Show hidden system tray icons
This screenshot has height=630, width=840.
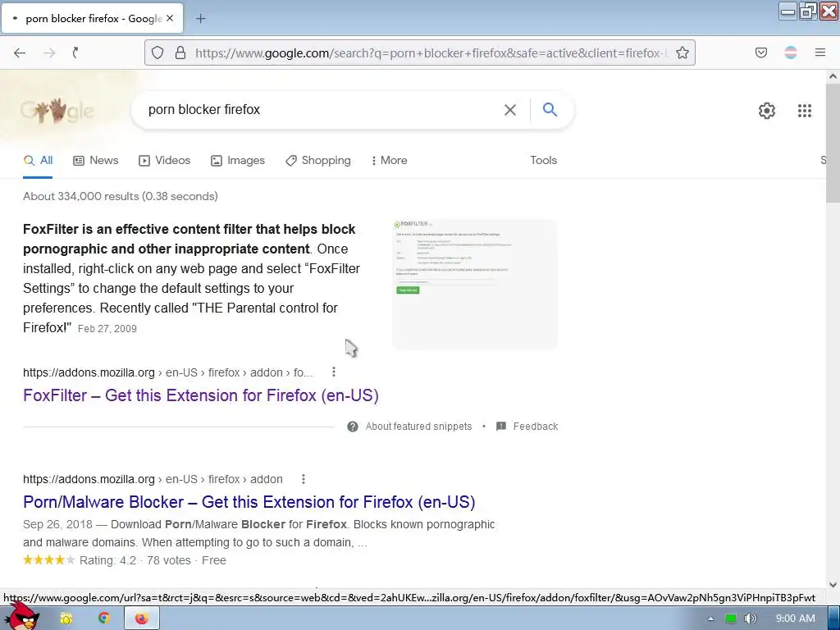click(710, 619)
